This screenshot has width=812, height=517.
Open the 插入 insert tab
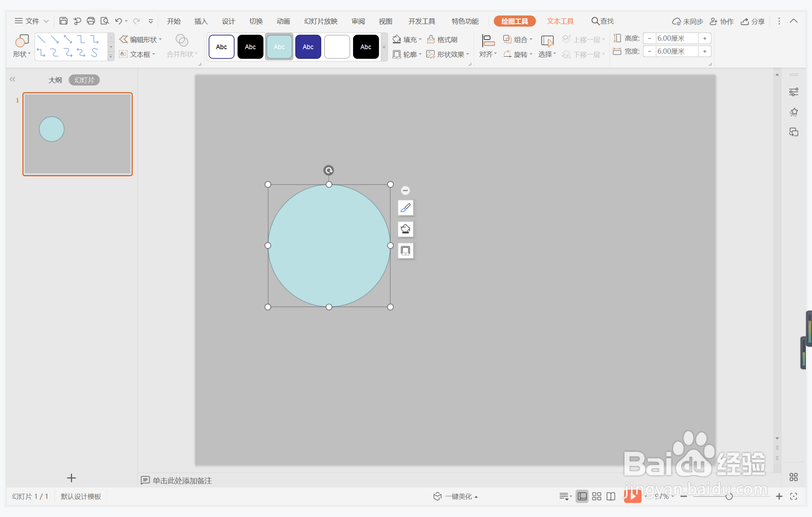click(201, 21)
